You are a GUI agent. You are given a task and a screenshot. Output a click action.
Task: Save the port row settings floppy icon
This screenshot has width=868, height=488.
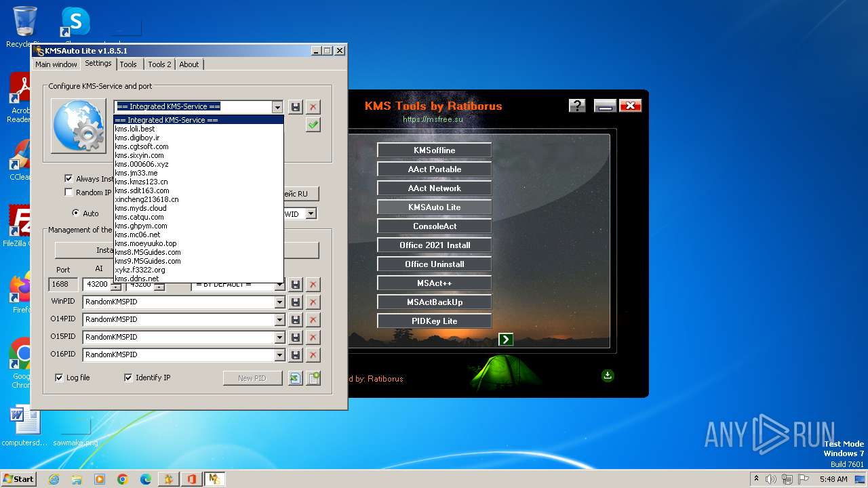point(296,285)
